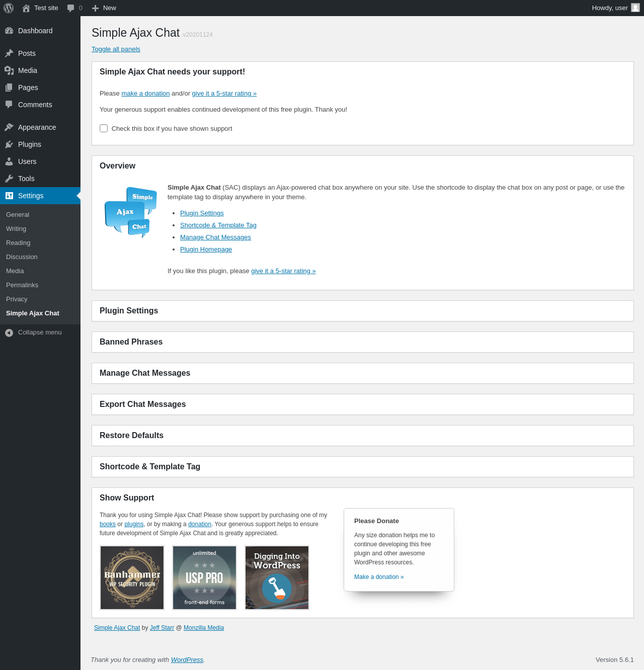Click the Comments sidebar speech icon
This screenshot has height=670, width=644.
tap(9, 105)
